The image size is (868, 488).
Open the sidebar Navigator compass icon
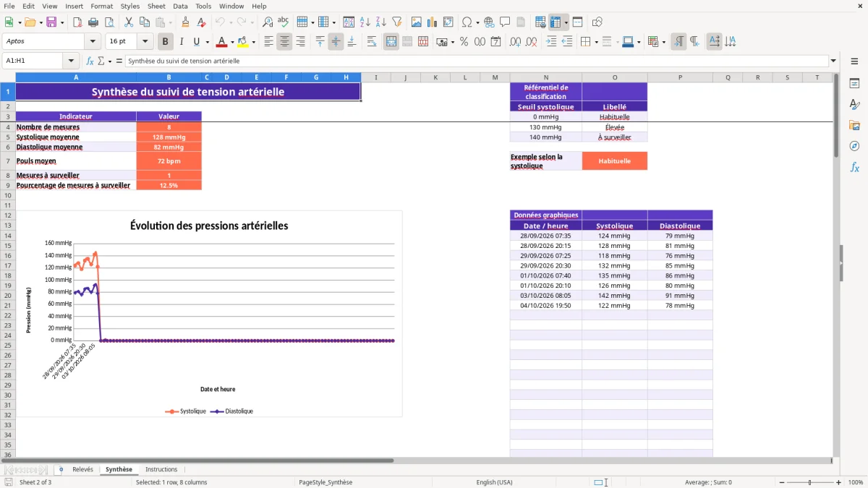click(854, 146)
